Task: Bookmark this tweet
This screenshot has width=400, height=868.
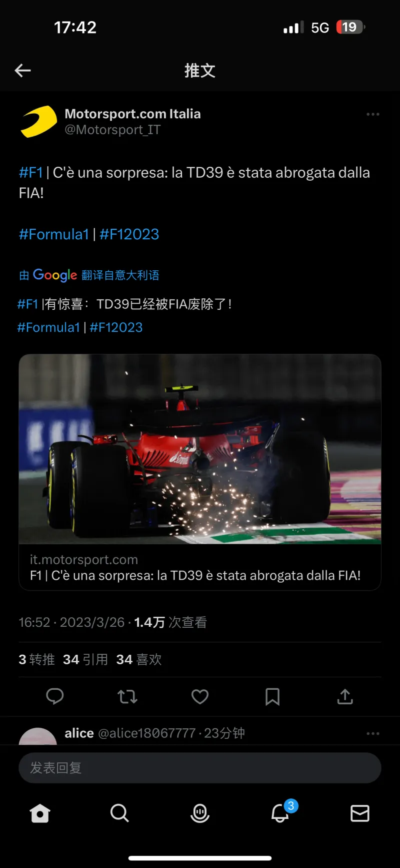Action: (x=272, y=696)
